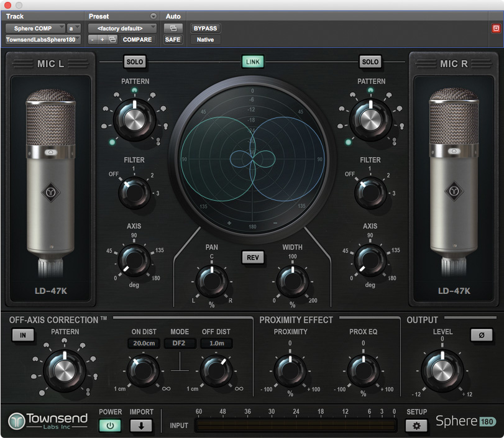
Task: Click the phase invert (ø) button
Action: click(x=482, y=335)
